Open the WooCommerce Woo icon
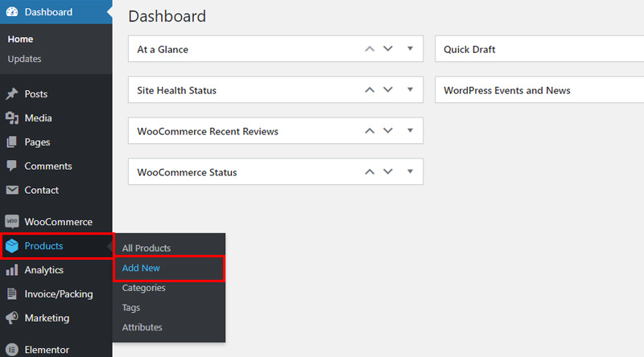The width and height of the screenshot is (644, 357). (12, 222)
